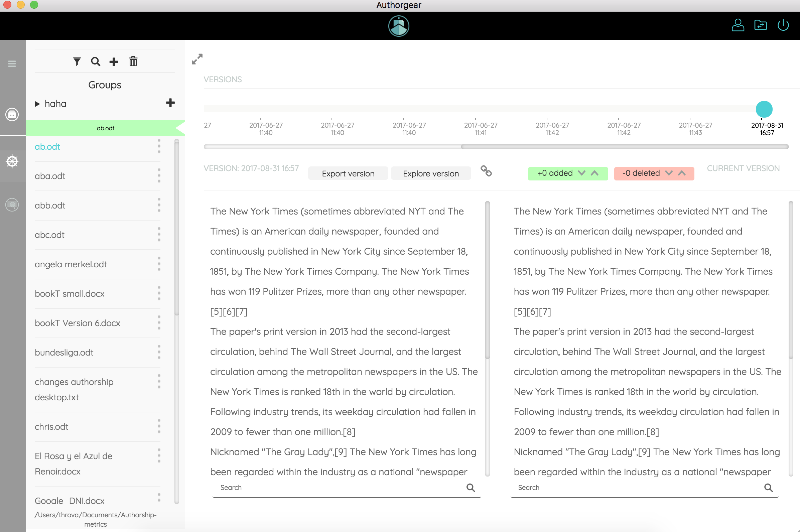This screenshot has width=800, height=532.
Task: Click the right document pane scrollbar
Action: click(x=791, y=280)
